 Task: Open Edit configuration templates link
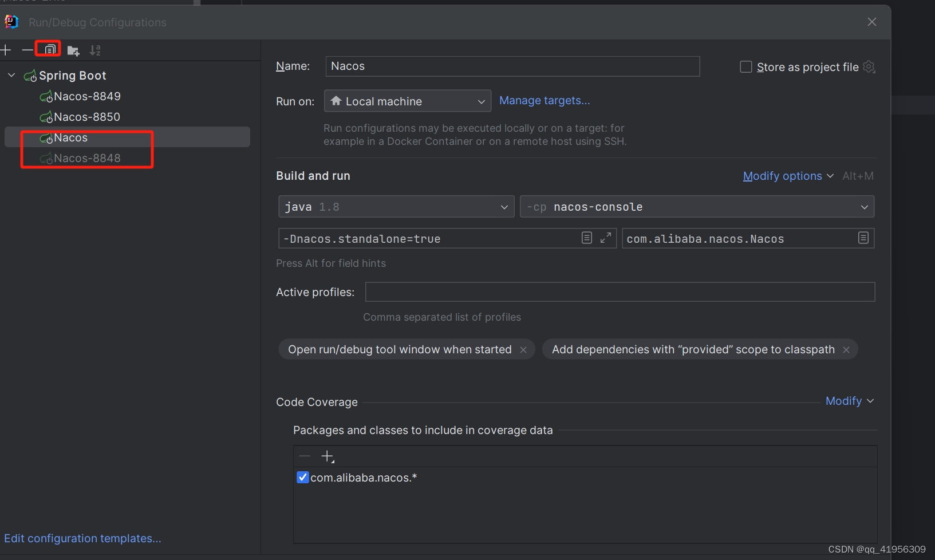(x=82, y=538)
